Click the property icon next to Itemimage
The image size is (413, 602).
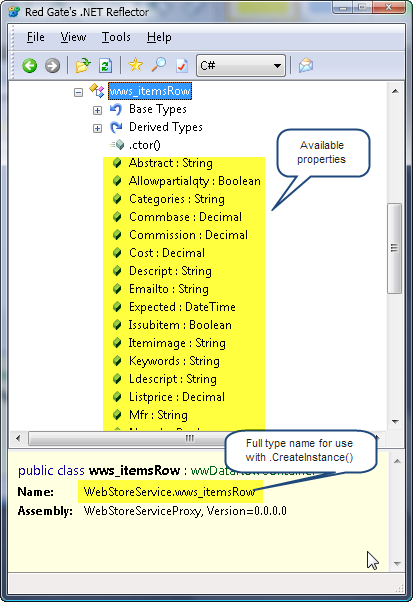click(117, 343)
